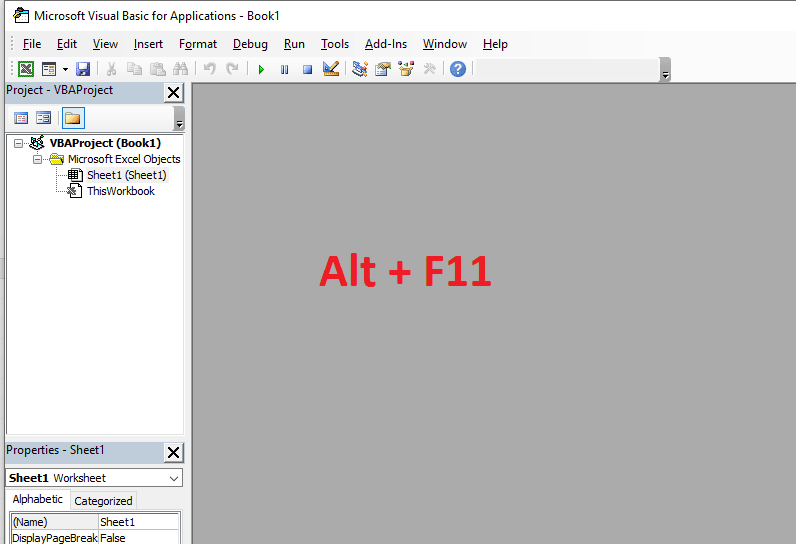Open the Properties Window toolbar icon
Viewport: 796px width, 544px height.
click(x=383, y=69)
